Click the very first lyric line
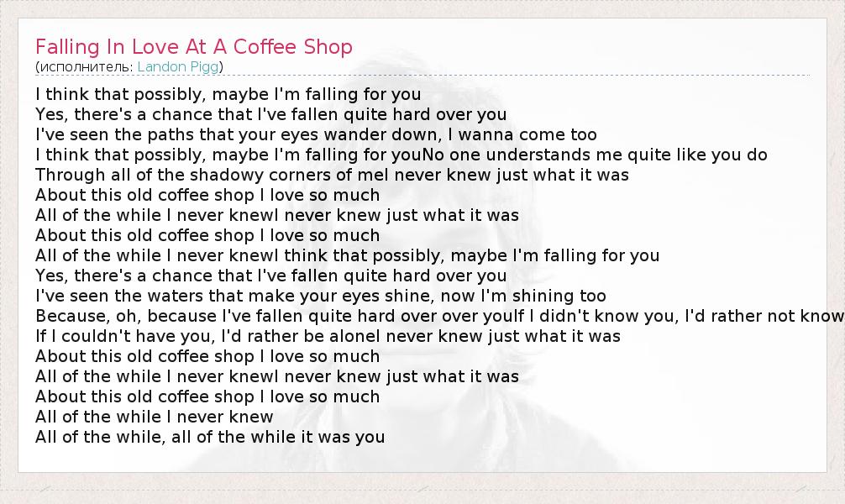 (228, 94)
